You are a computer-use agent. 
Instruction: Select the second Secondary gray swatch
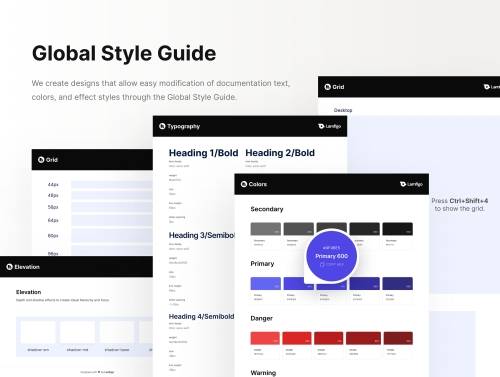298,229
